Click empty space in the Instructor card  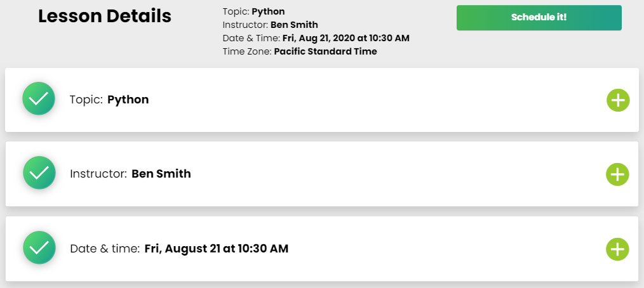pos(381,174)
